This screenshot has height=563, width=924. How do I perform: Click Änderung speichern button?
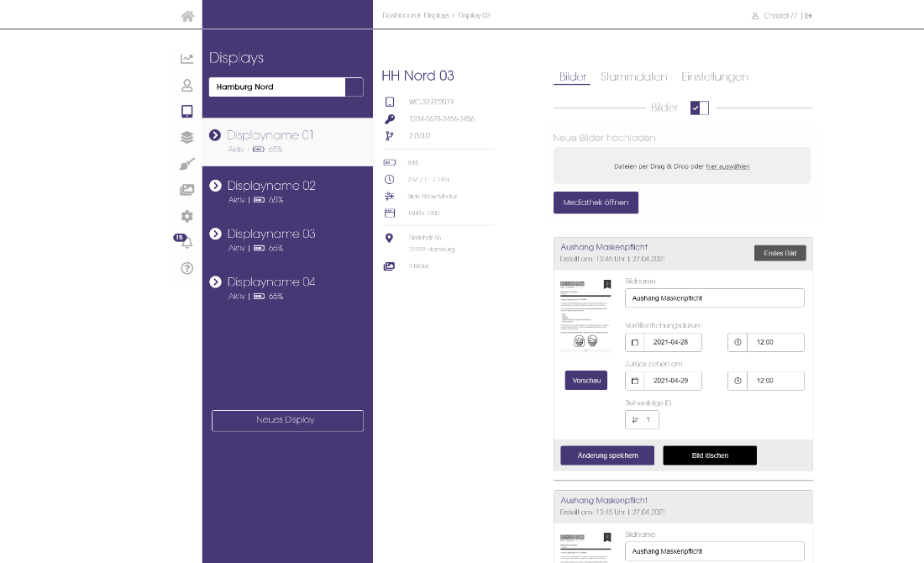tap(607, 455)
